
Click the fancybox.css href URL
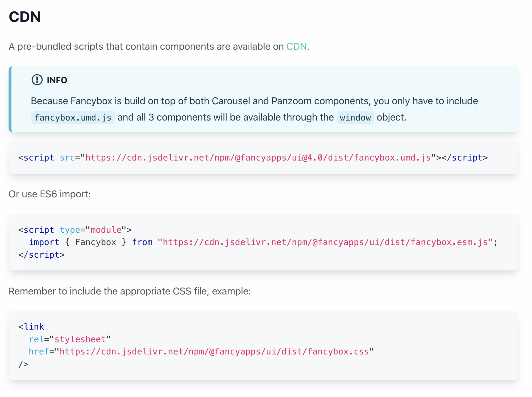(214, 352)
